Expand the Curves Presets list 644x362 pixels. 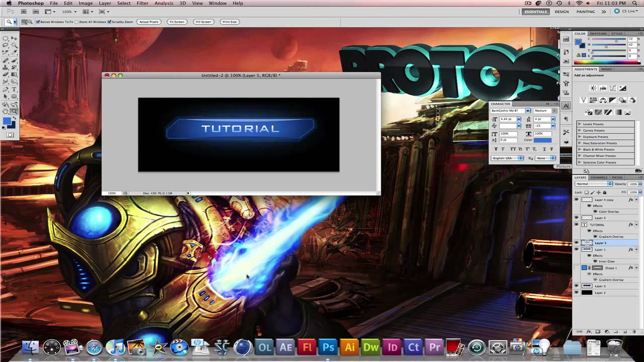coord(580,130)
